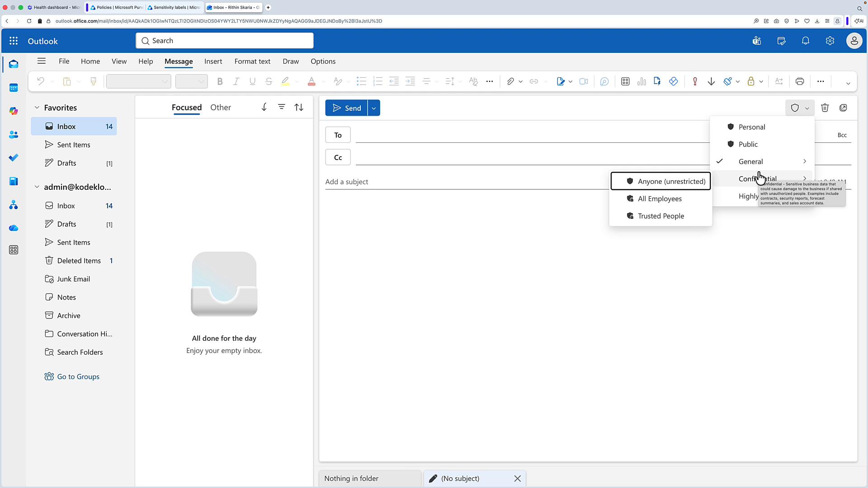Choose the Public sensitivity label
This screenshot has height=488, width=868.
pos(762,144)
